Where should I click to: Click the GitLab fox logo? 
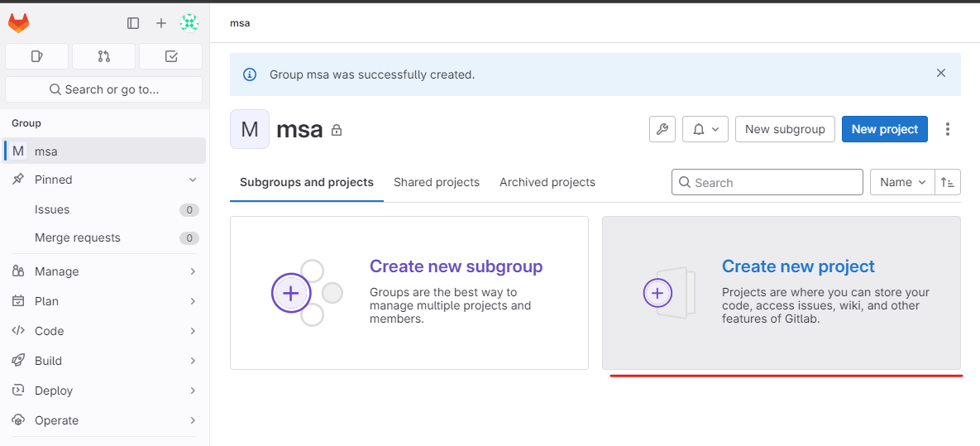18,23
